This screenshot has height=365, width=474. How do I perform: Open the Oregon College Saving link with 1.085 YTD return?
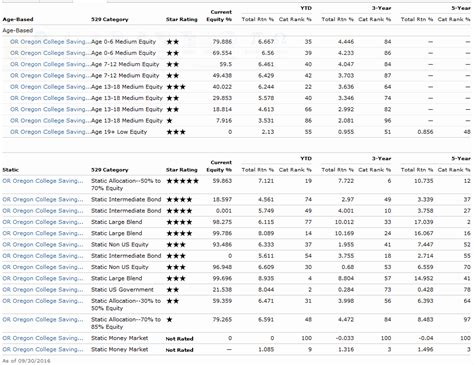[43, 350]
